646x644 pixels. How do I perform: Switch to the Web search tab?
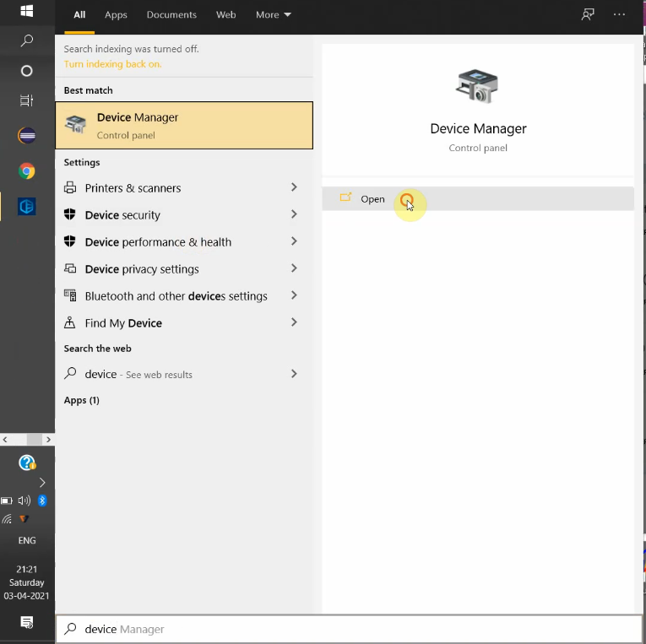click(225, 15)
